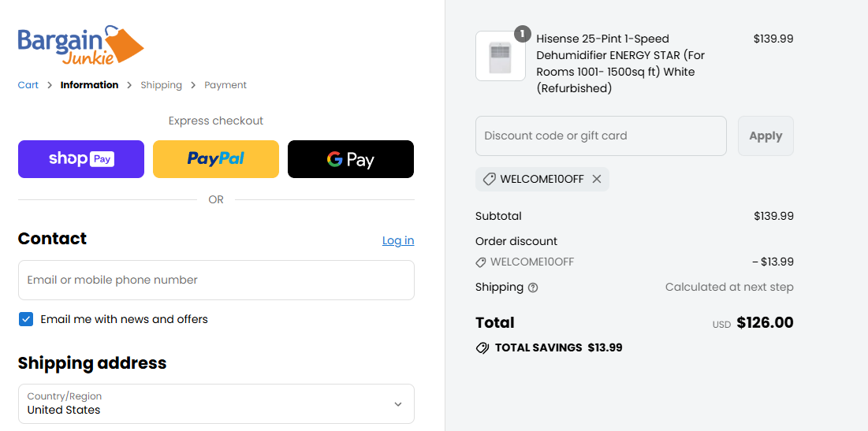
Task: Click the tag icon in the WELCOME10OFF chip
Action: [489, 180]
